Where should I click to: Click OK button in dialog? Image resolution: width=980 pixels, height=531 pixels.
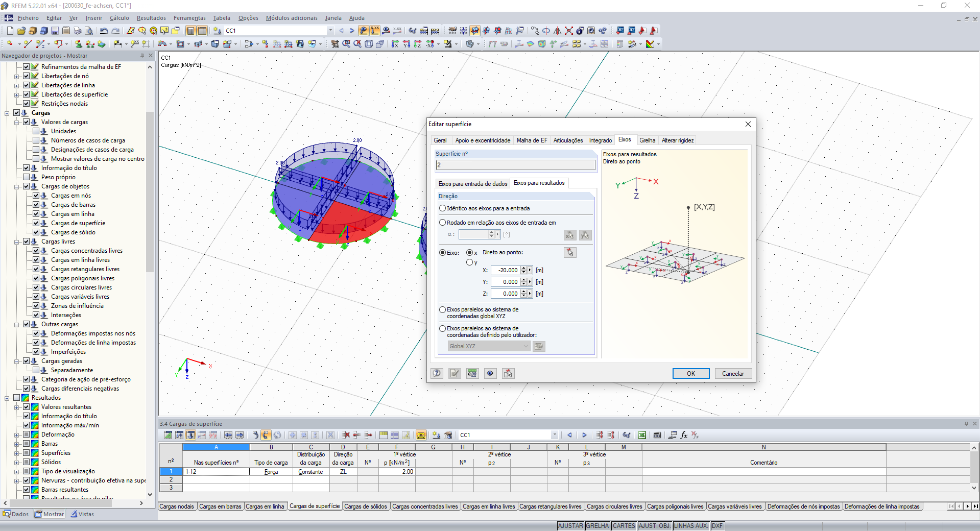[691, 374]
